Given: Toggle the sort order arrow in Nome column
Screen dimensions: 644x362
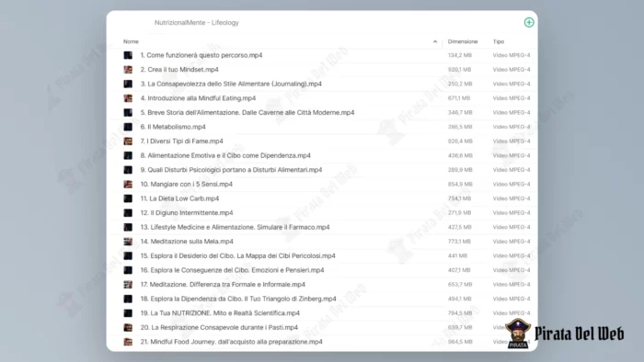Looking at the screenshot, I should 435,42.
